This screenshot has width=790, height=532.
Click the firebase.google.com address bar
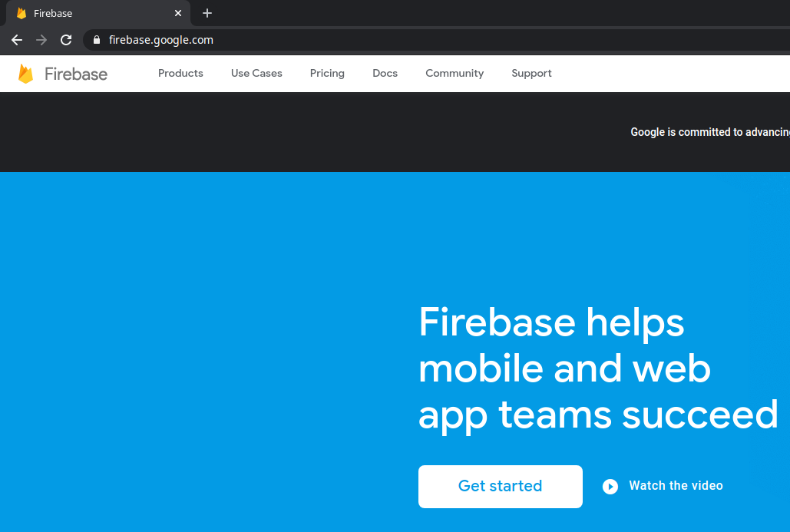click(x=436, y=40)
